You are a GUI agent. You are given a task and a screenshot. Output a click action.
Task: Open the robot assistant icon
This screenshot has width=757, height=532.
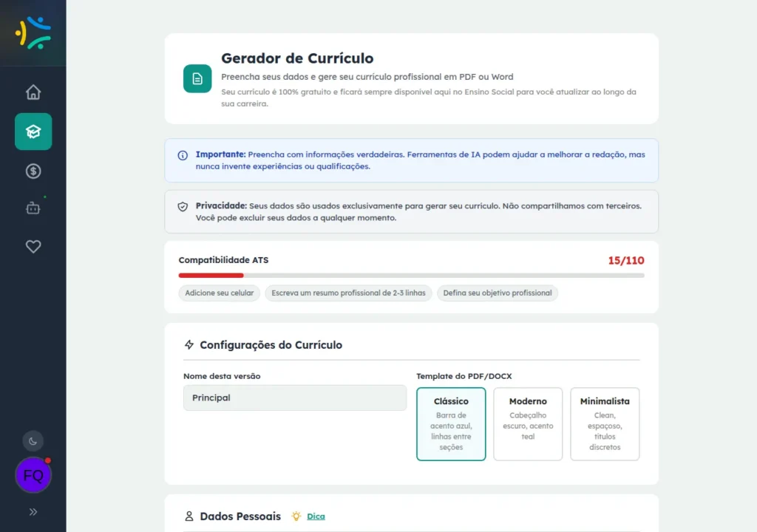tap(33, 208)
